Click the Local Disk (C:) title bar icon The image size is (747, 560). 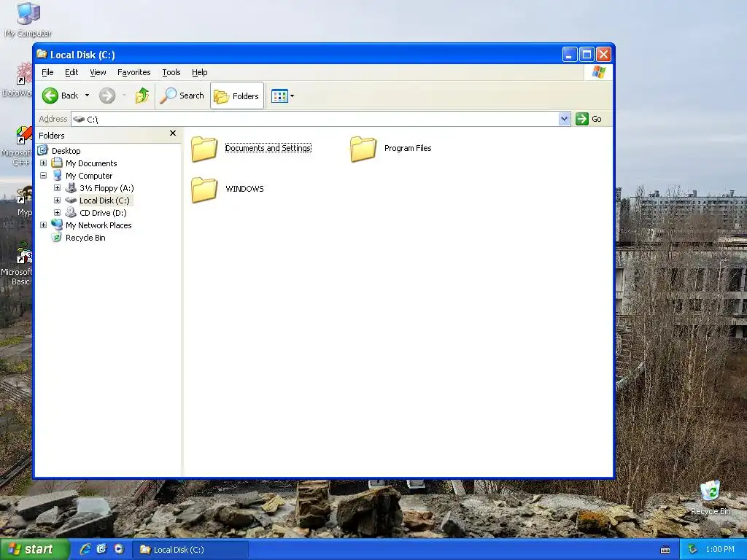click(x=42, y=54)
